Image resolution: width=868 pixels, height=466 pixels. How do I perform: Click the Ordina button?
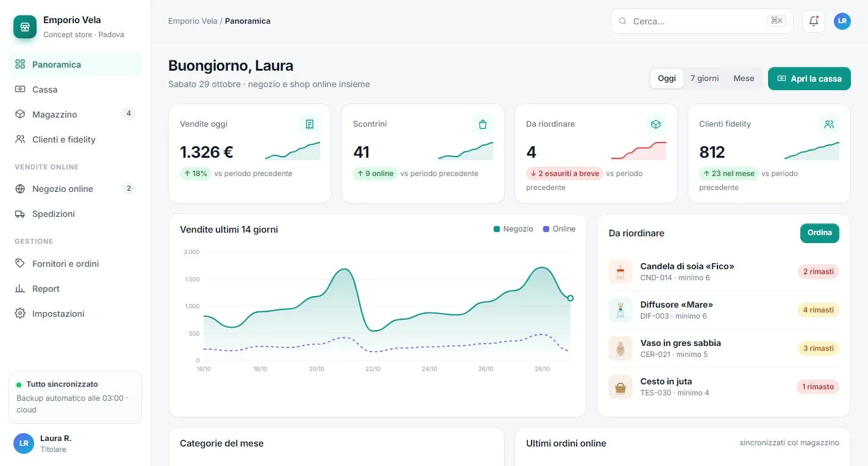point(820,233)
